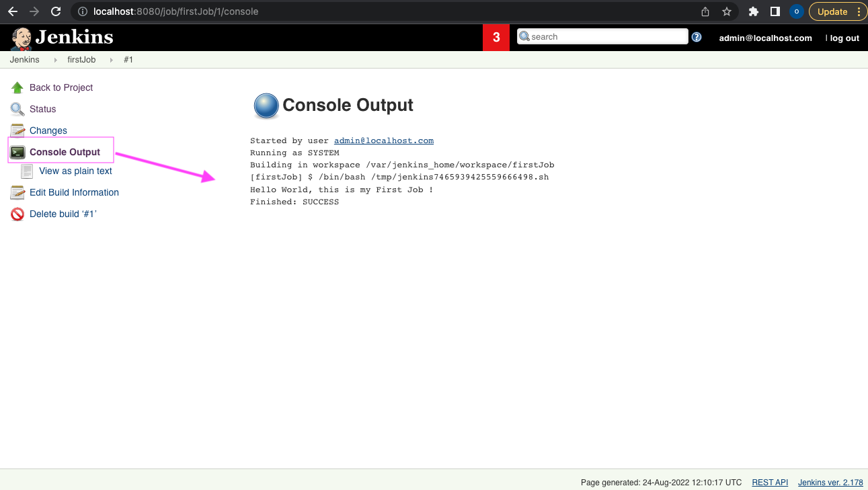Click the Changes notepad icon
Viewport: 868px width, 490px height.
[x=17, y=130]
